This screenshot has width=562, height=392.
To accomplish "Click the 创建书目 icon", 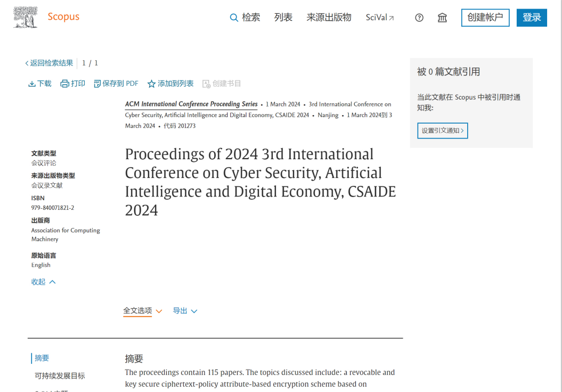I will pyautogui.click(x=207, y=84).
